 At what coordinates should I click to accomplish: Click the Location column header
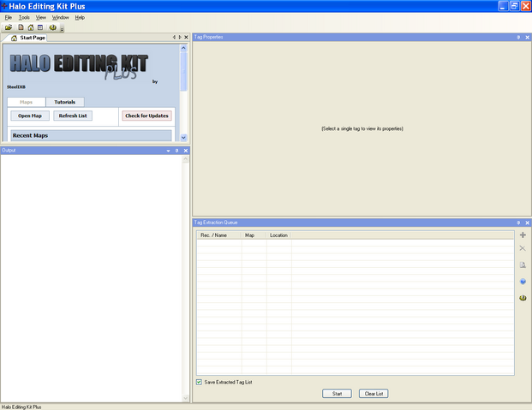(x=279, y=235)
